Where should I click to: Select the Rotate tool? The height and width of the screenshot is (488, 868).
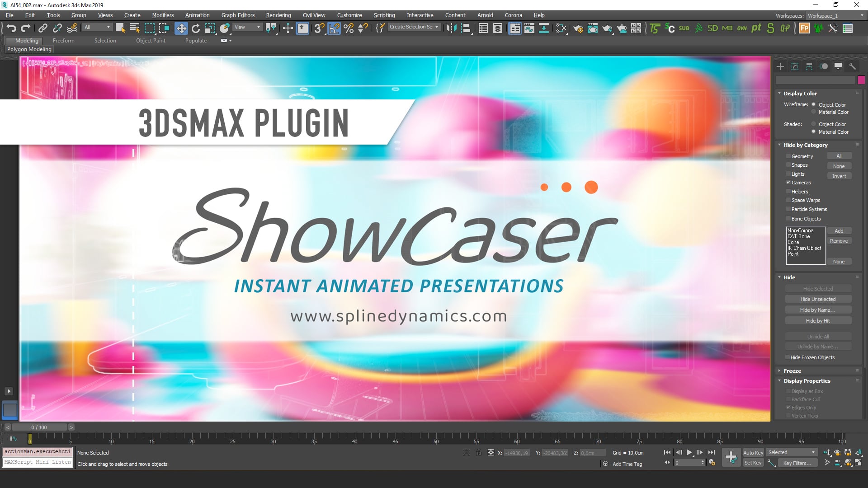[x=195, y=28]
